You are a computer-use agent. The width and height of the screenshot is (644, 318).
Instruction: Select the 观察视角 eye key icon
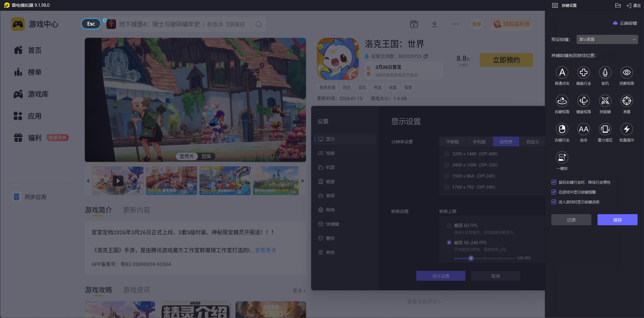tap(626, 73)
